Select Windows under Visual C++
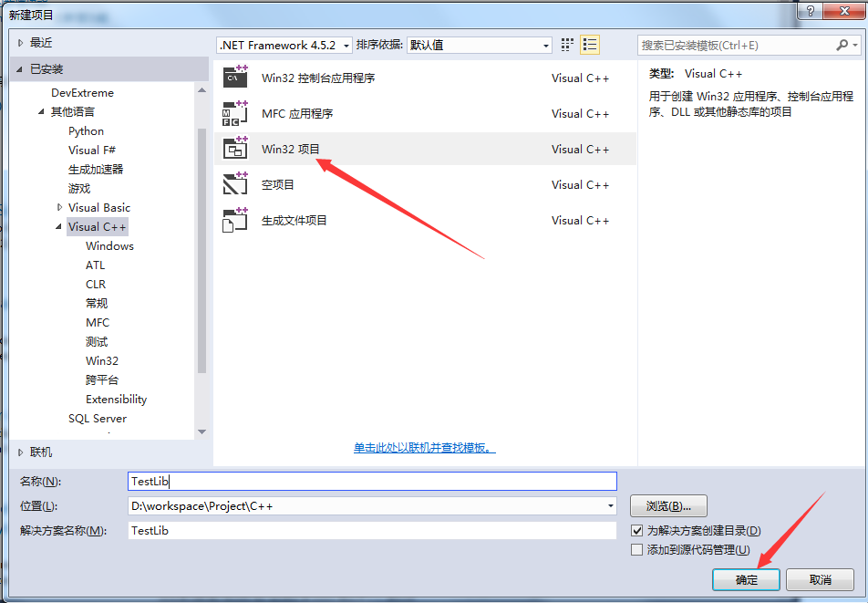 pos(109,245)
